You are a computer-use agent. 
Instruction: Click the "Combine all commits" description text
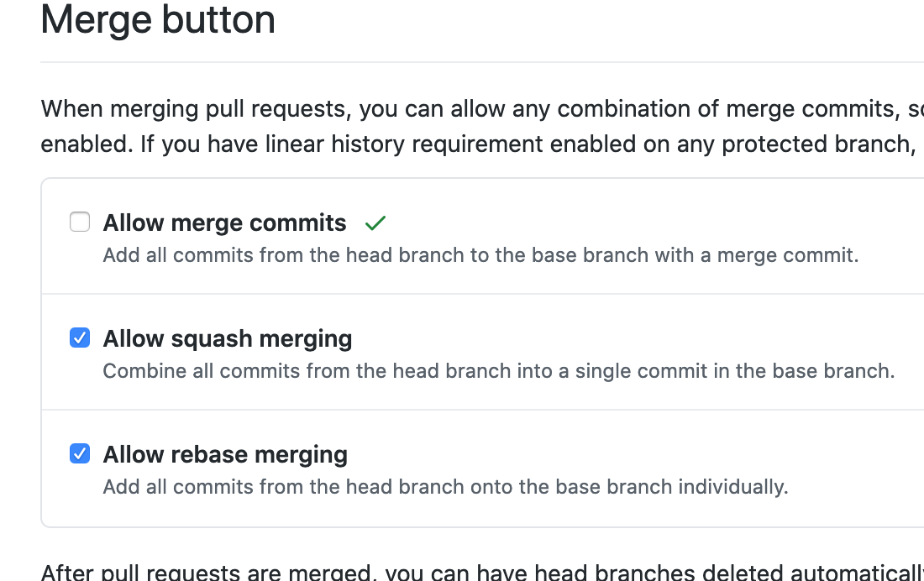point(498,371)
